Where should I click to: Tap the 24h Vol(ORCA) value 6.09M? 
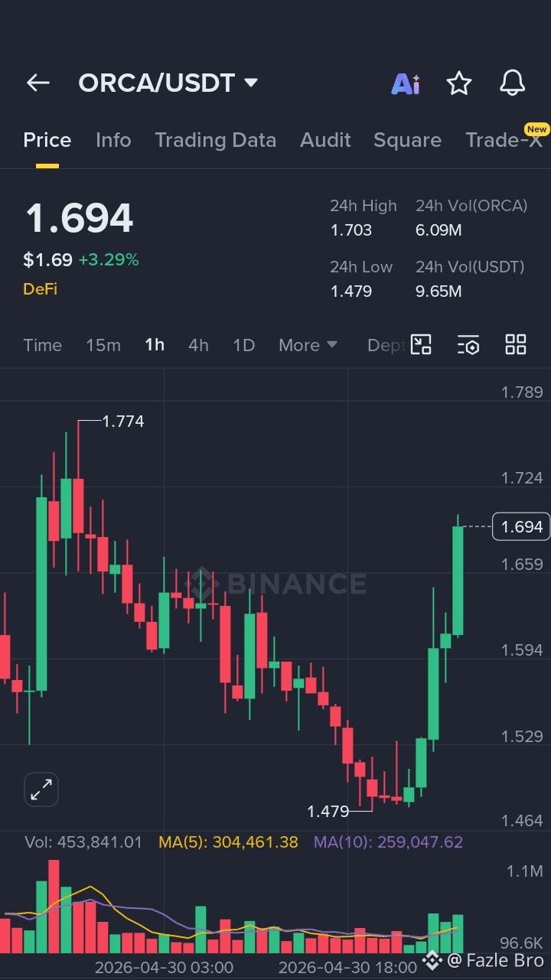(439, 230)
